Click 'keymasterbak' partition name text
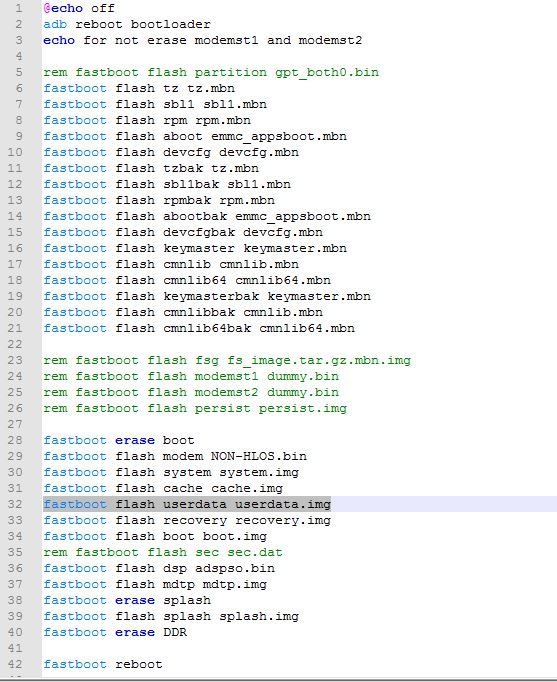The width and height of the screenshot is (557, 682). [x=211, y=296]
